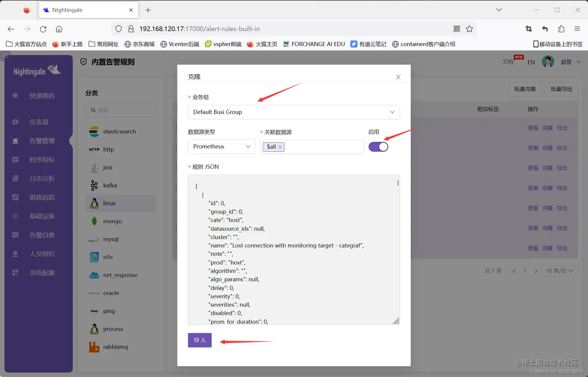Select the http category icon
Image resolution: width=588 pixels, height=377 pixels.
(94, 150)
